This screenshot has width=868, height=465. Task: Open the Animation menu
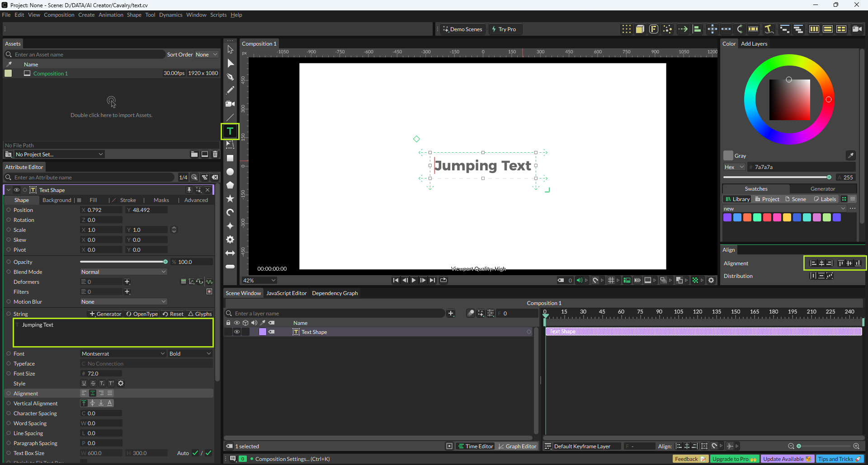click(x=111, y=15)
